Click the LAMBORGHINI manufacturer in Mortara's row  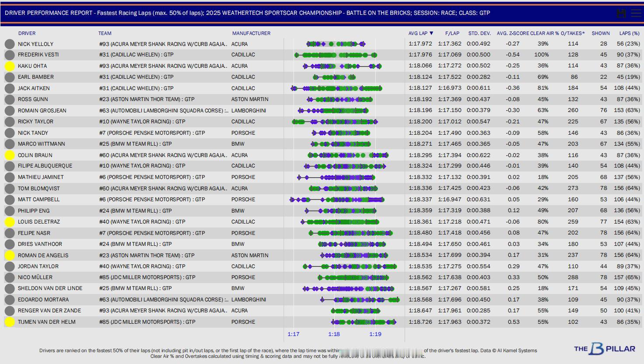tap(249, 300)
